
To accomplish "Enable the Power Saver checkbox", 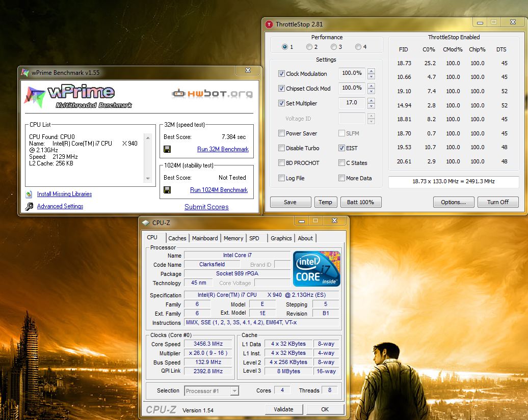I will point(281,133).
